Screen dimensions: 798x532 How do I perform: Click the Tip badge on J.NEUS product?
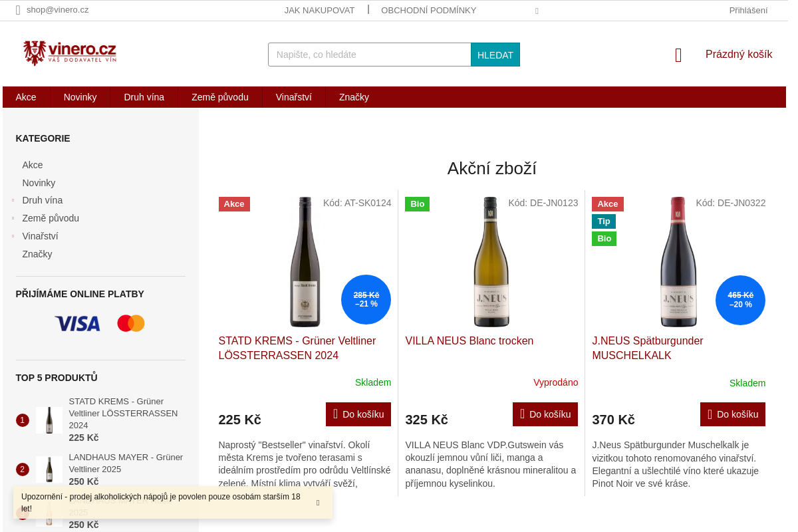point(603,221)
